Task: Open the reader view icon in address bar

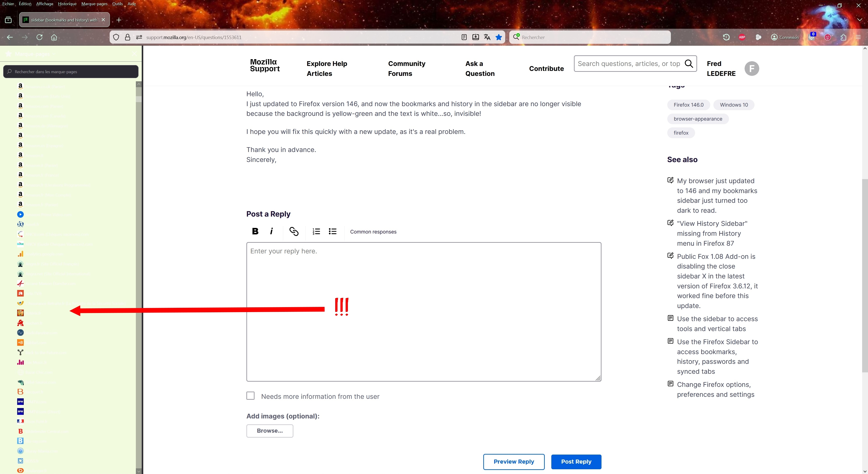Action: point(464,37)
